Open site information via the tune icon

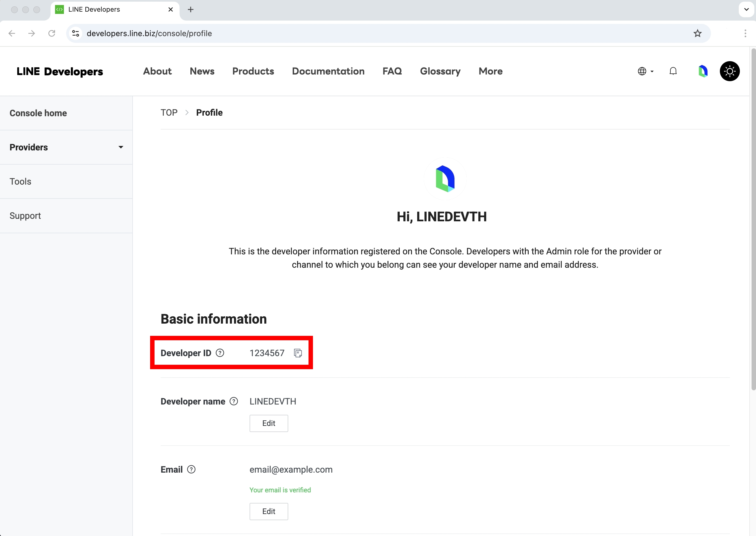click(x=75, y=33)
